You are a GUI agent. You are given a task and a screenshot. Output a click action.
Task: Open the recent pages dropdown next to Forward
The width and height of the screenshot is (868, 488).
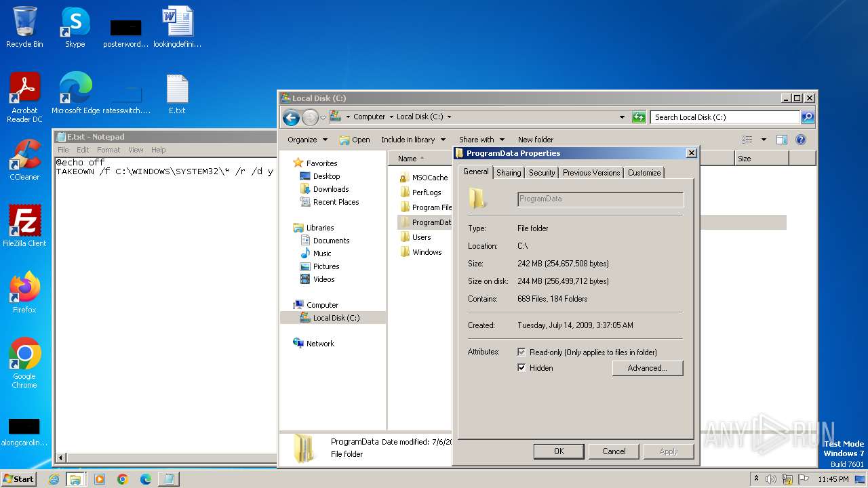(323, 117)
